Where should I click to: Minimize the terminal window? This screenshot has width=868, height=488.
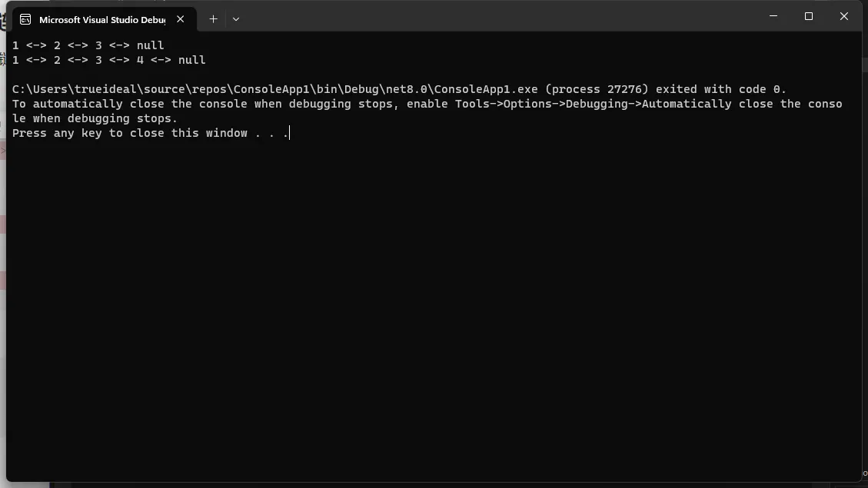coord(773,16)
